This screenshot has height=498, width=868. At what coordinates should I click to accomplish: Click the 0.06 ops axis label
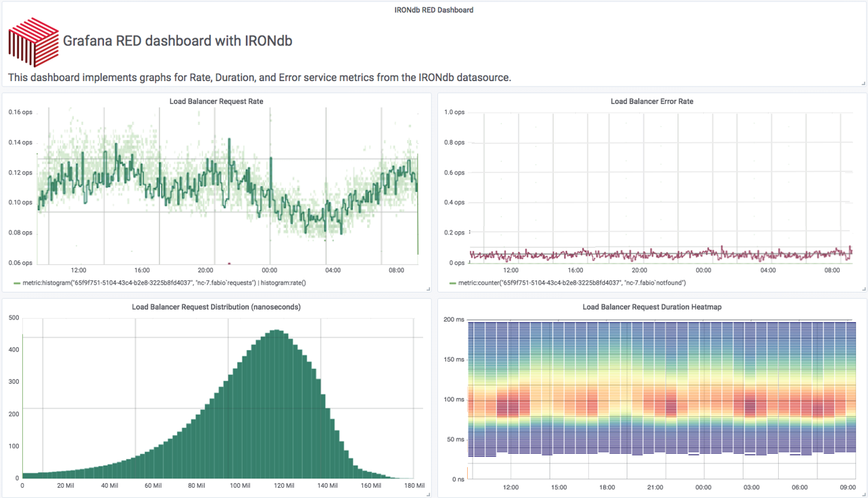click(x=20, y=263)
